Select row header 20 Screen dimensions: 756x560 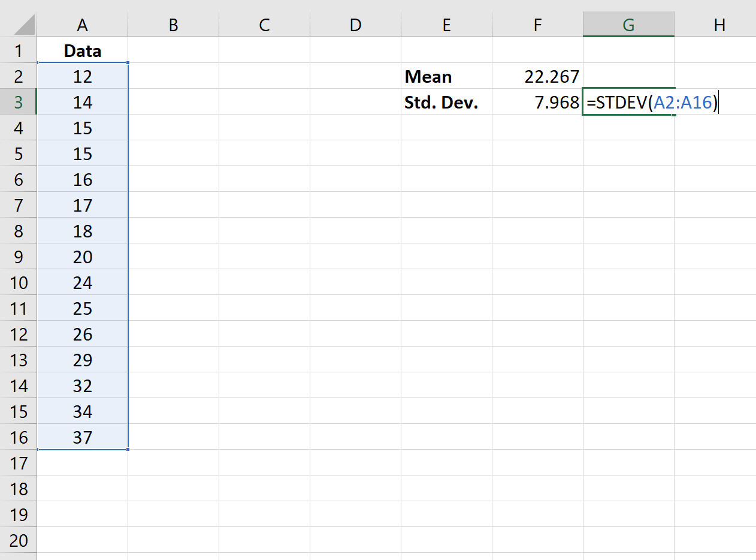pyautogui.click(x=18, y=540)
